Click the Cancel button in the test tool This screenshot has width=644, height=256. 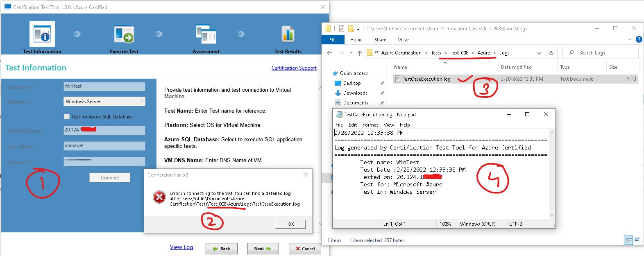click(305, 249)
